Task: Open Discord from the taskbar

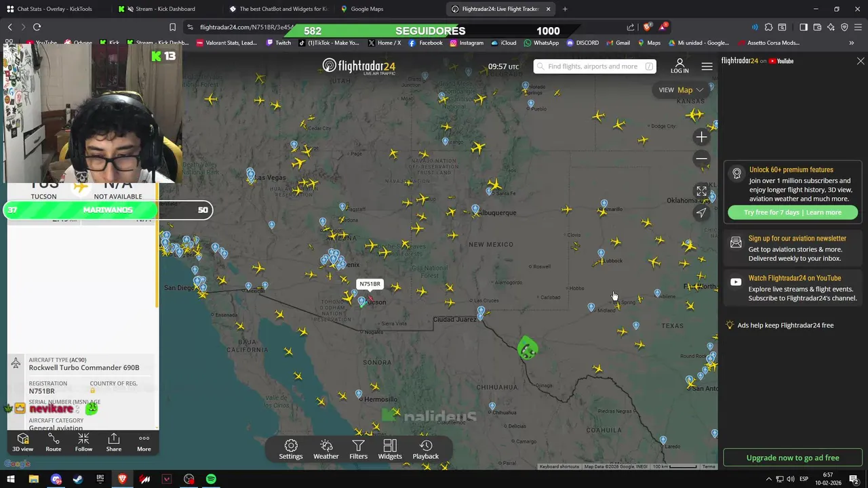Action: [x=56, y=479]
